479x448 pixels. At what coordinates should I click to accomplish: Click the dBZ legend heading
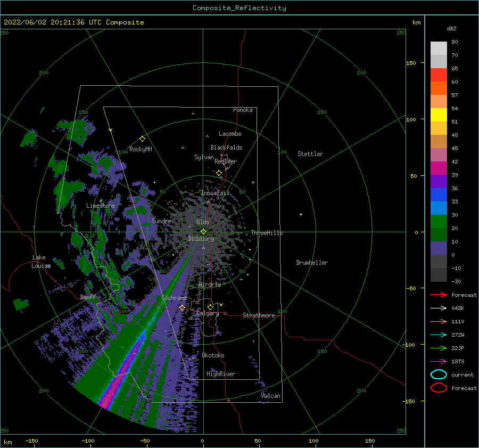(x=451, y=28)
